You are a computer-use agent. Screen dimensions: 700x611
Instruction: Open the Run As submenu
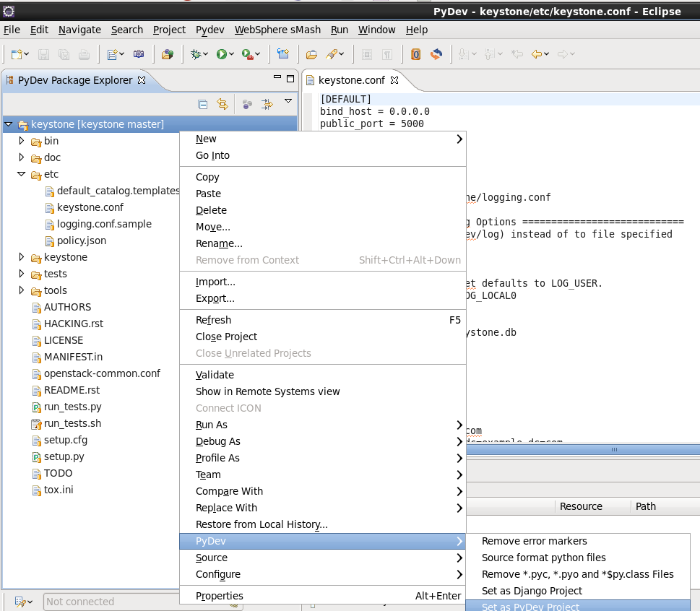pos(212,425)
